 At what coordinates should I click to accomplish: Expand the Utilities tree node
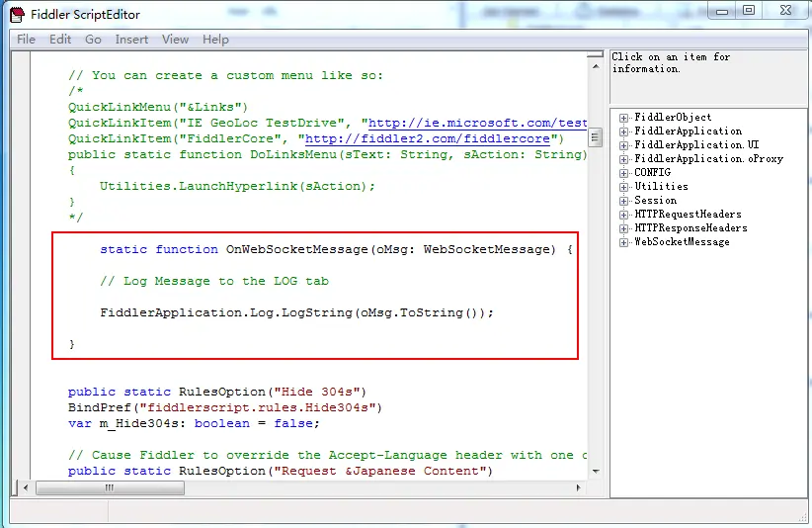pyautogui.click(x=623, y=187)
